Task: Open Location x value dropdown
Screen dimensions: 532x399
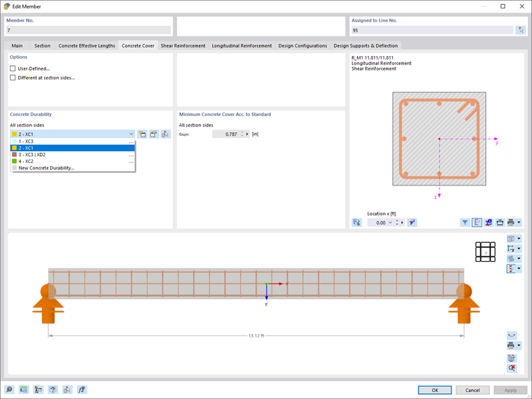Action: tap(390, 223)
